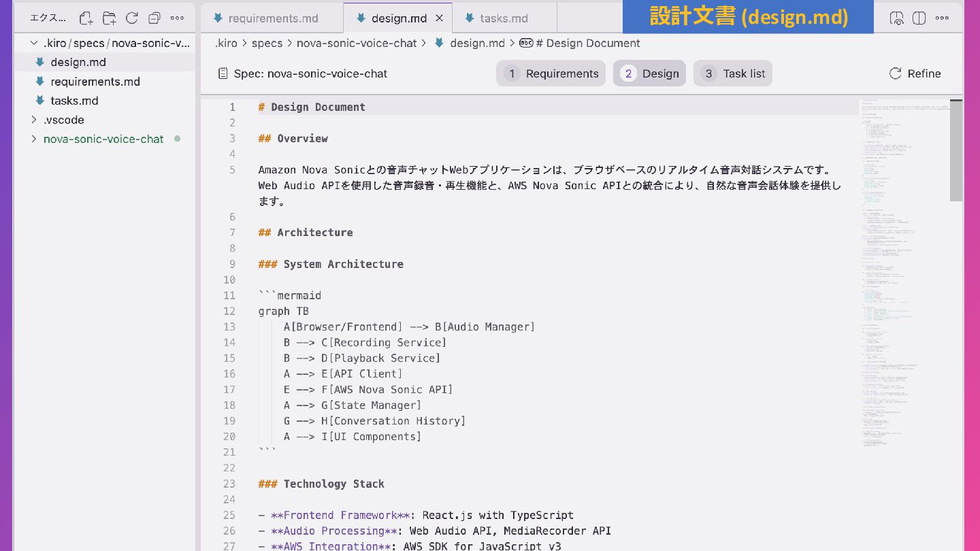Click the New Folder icon in explorer header
The height and width of the screenshot is (551, 980).
click(x=109, y=18)
